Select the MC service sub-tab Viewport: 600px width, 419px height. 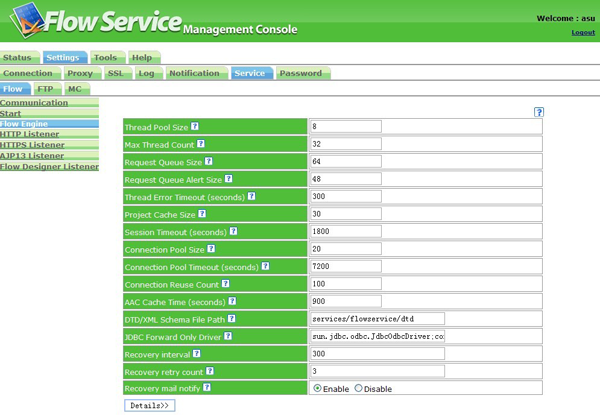click(x=77, y=89)
